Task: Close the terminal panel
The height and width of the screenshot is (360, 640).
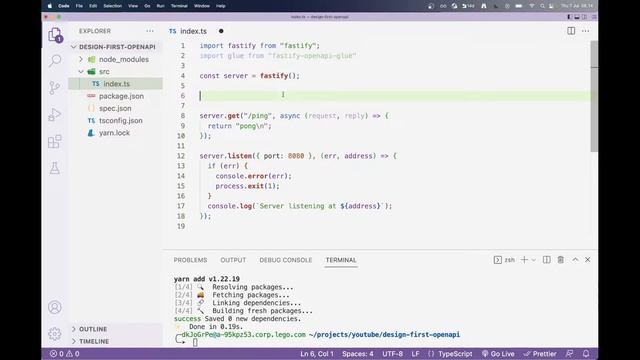Action: 588,260
